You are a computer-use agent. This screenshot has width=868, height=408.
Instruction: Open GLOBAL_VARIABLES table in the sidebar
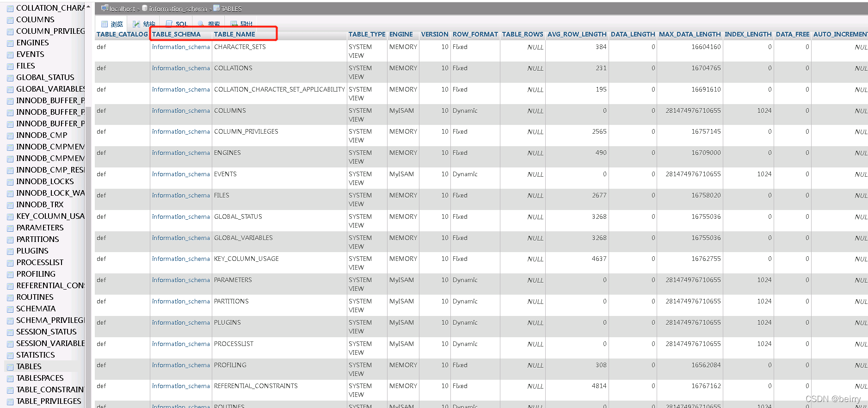tap(50, 89)
